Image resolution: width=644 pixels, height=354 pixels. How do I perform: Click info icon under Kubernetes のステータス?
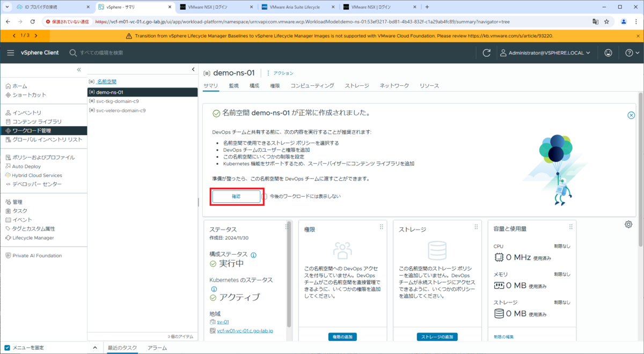pyautogui.click(x=214, y=289)
